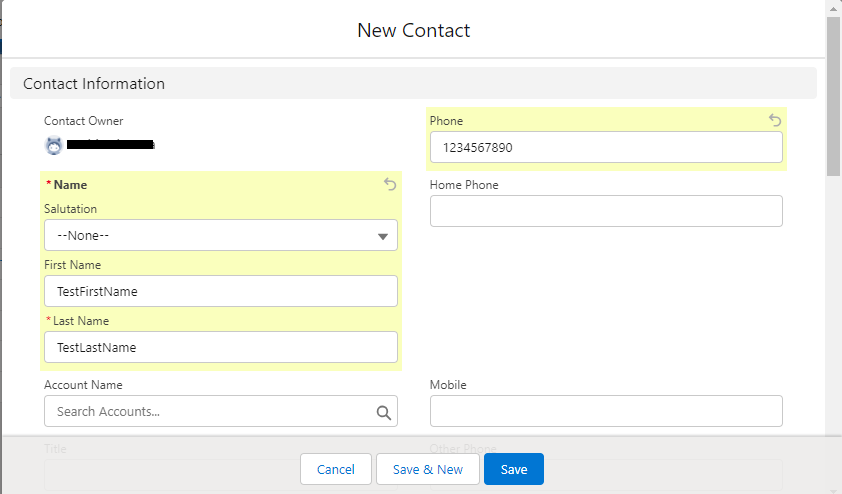842x494 pixels.
Task: Open the Salutation dropdown arrow
Action: 382,236
